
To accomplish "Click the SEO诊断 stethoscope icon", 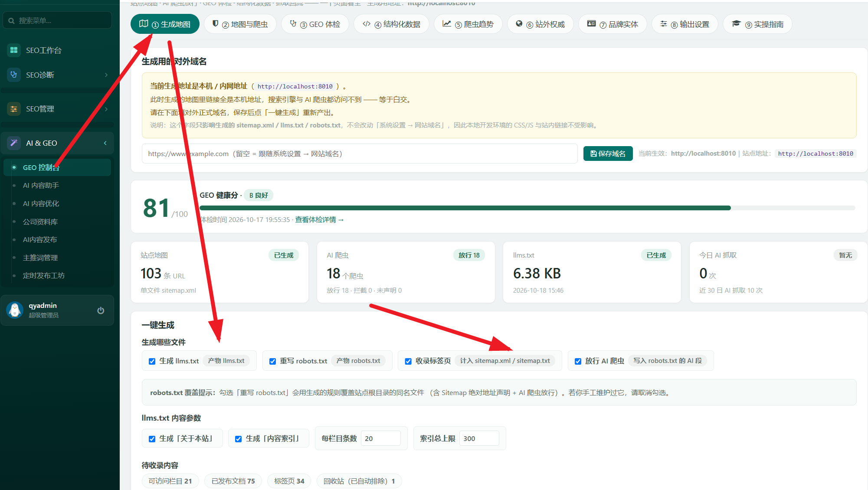I will [x=14, y=75].
